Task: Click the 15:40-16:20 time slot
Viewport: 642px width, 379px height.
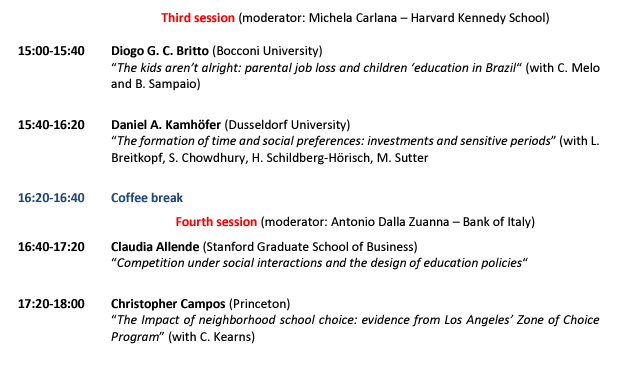Action: 51,125
